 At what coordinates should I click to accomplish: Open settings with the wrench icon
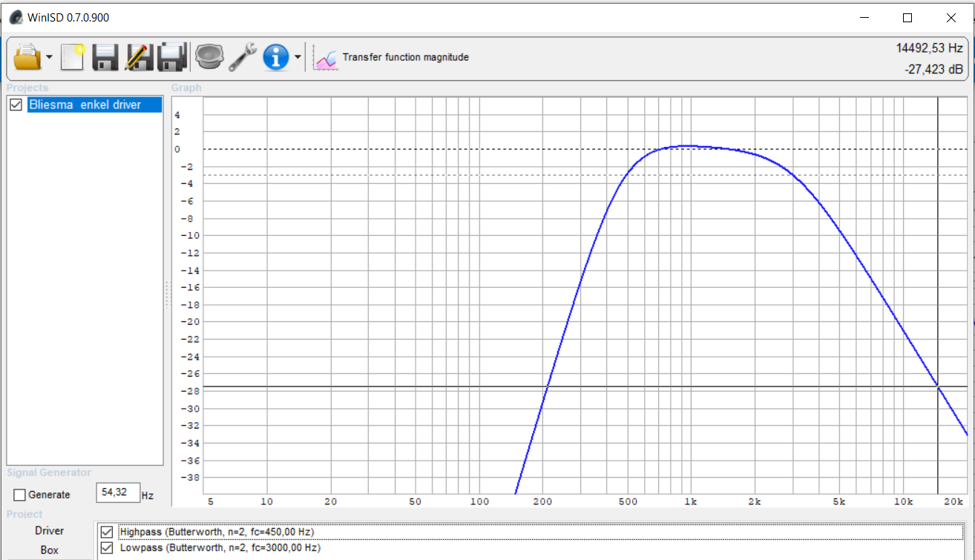[x=242, y=57]
